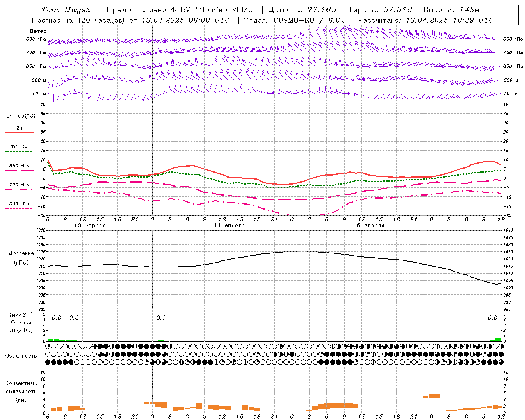Click the station name Tom_Maysk in header
The height and width of the screenshot is (420, 525).
(66, 10)
